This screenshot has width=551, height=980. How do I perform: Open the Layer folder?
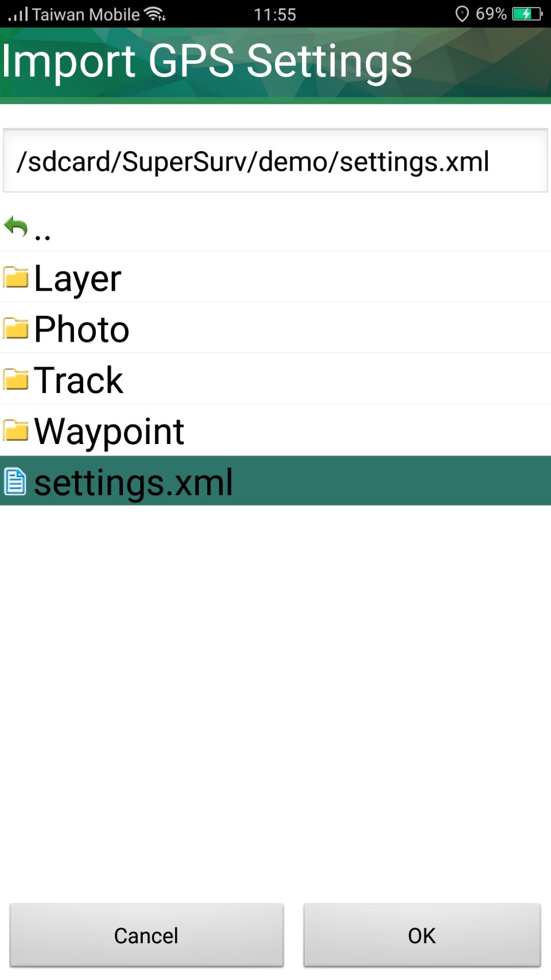click(275, 277)
